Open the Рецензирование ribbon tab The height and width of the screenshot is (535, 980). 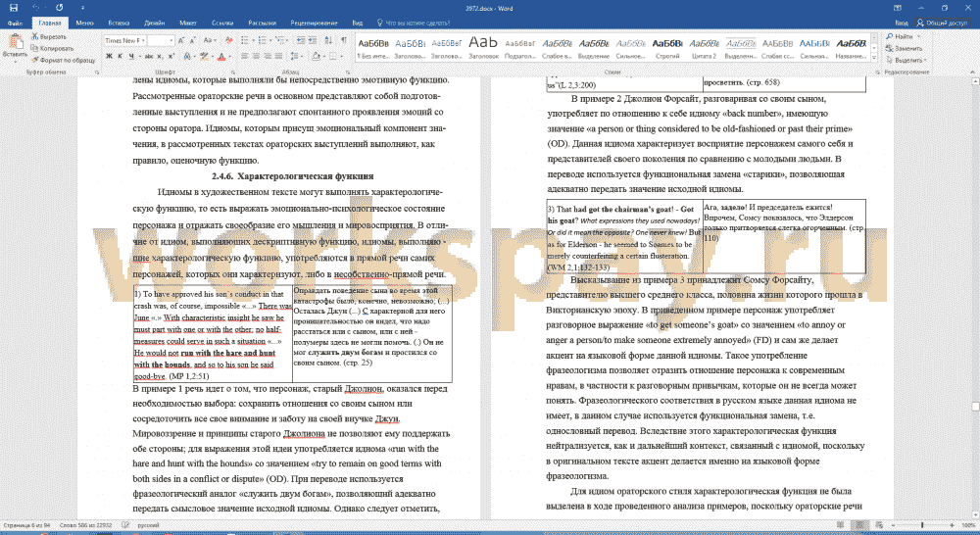pyautogui.click(x=314, y=24)
